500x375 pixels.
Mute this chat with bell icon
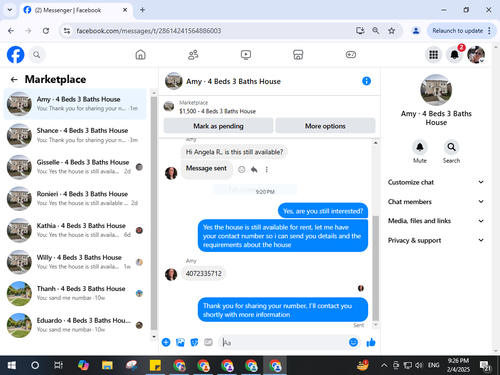[x=420, y=147]
